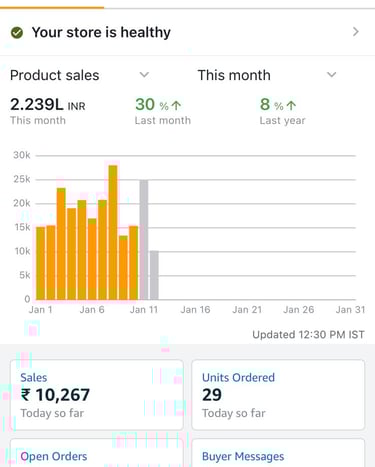Open store health details chevron arrow

click(x=356, y=32)
